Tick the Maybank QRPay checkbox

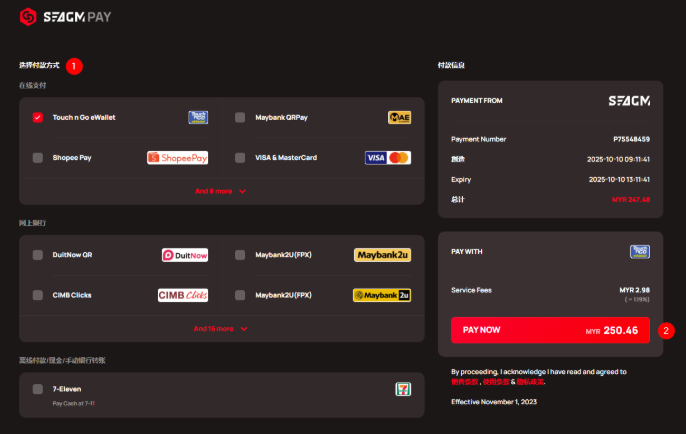pyautogui.click(x=240, y=117)
